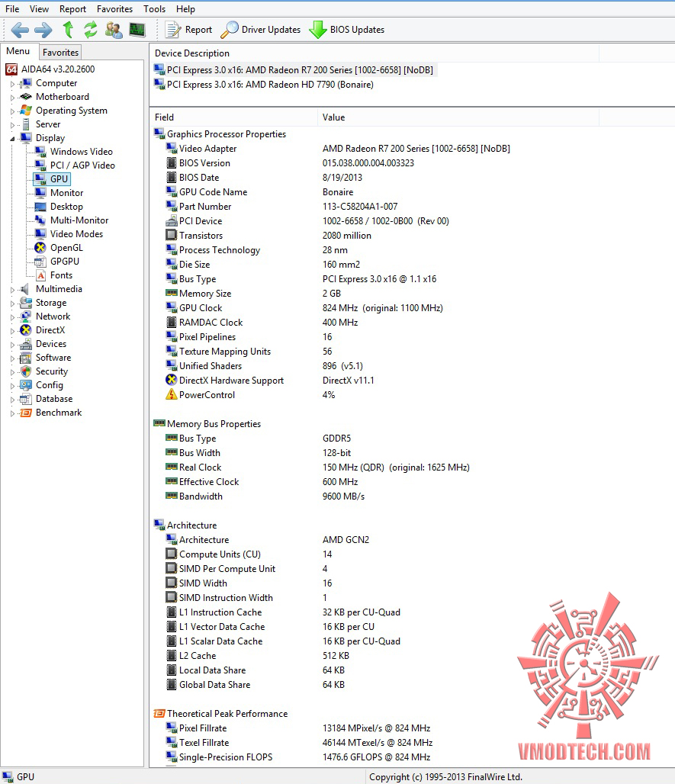The width and height of the screenshot is (675, 784).
Task: Click the Single-Precision FLOPS row
Action: [x=298, y=757]
